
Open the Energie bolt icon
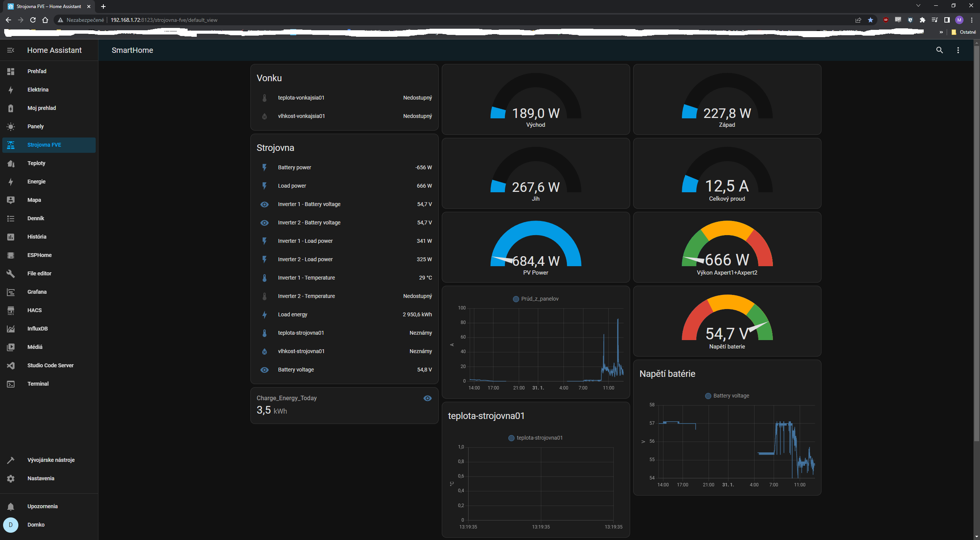(x=11, y=182)
